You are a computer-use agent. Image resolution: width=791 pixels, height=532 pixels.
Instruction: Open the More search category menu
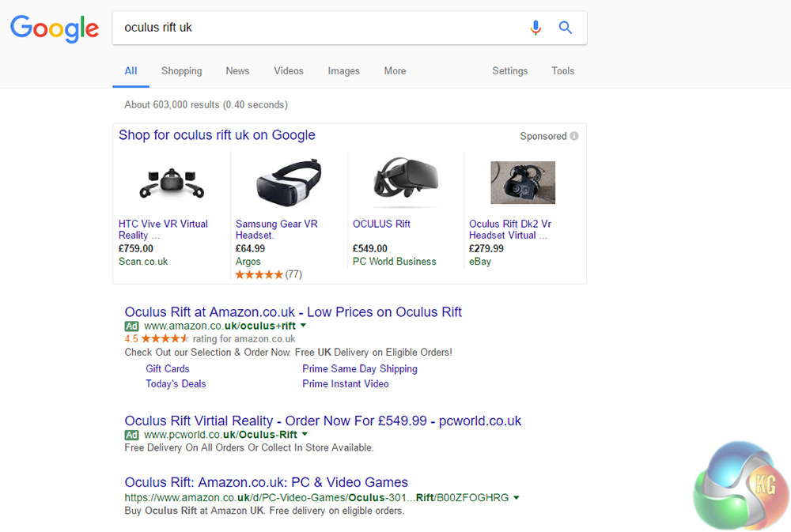click(395, 70)
